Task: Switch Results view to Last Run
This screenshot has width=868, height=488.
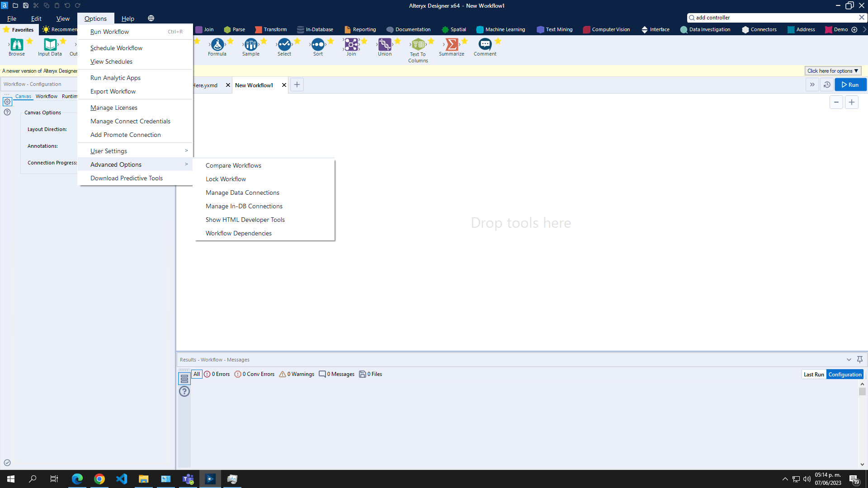Action: click(814, 374)
